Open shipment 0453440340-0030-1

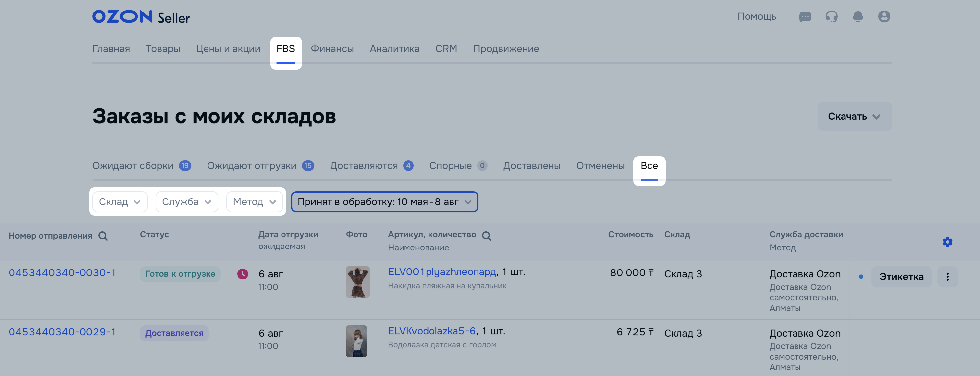[x=62, y=272]
